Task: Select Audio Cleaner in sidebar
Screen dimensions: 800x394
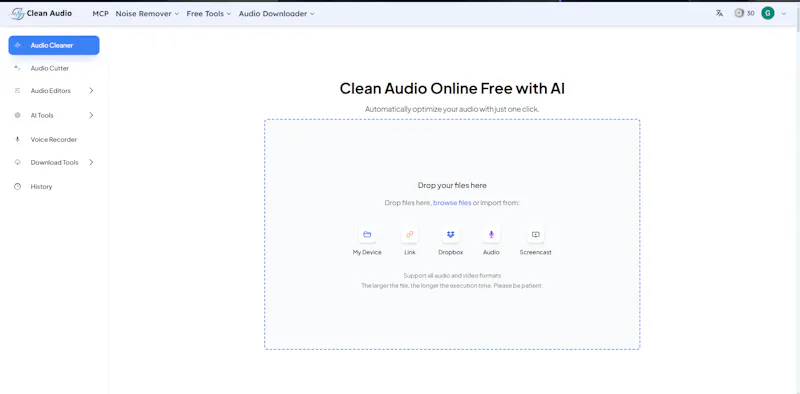Action: (x=54, y=45)
